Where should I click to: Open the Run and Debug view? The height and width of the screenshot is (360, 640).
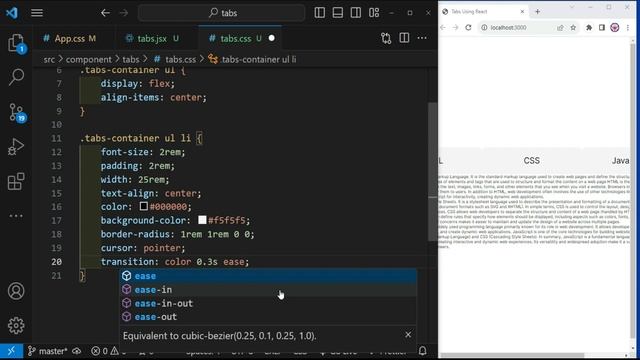click(16, 147)
